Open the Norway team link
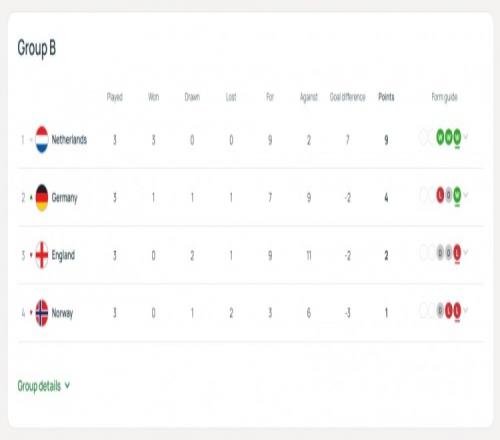 [x=62, y=313]
